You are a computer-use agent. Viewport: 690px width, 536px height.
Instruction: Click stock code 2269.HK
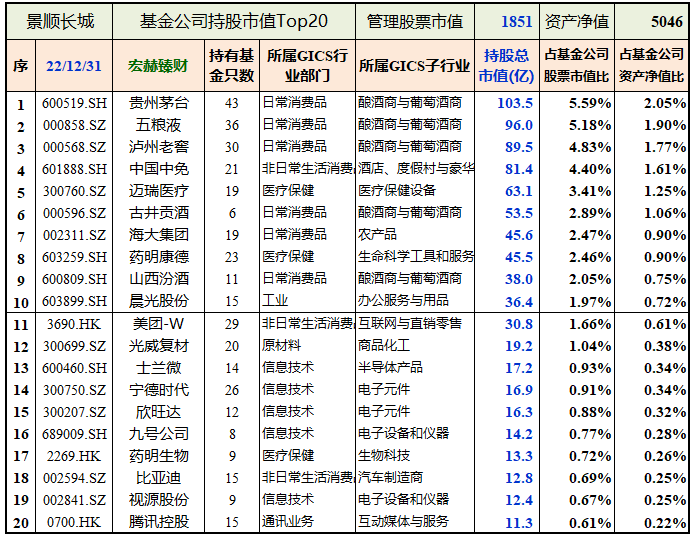[74, 456]
